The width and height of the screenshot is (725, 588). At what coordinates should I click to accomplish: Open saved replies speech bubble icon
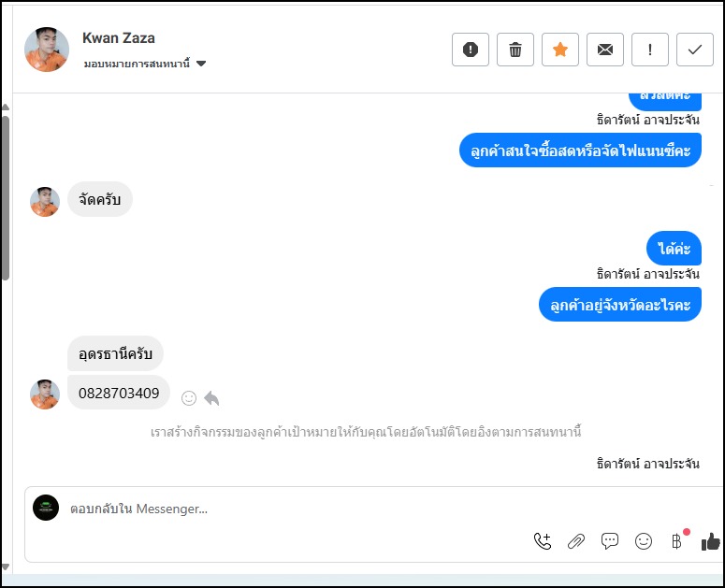[610, 540]
